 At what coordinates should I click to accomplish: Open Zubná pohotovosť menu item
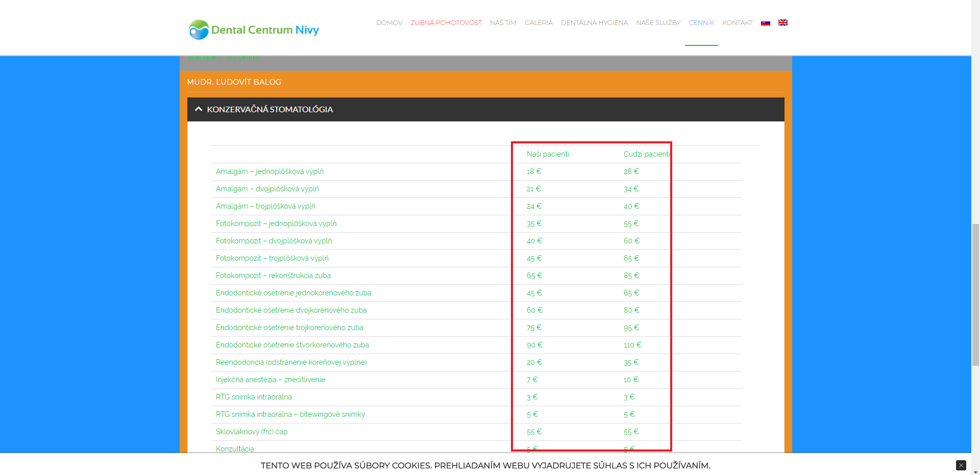coord(446,23)
